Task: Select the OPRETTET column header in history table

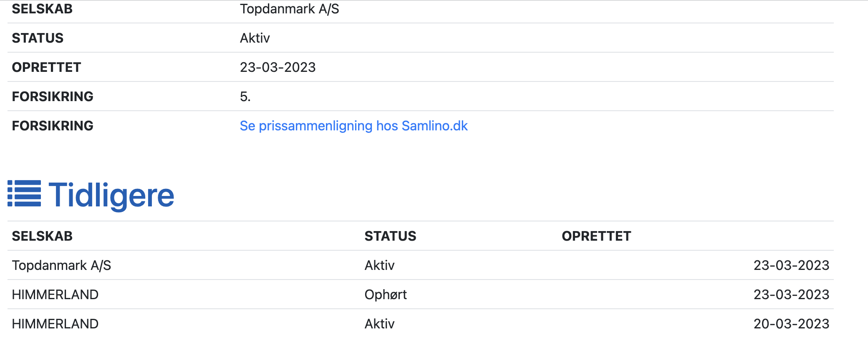Action: (x=596, y=236)
